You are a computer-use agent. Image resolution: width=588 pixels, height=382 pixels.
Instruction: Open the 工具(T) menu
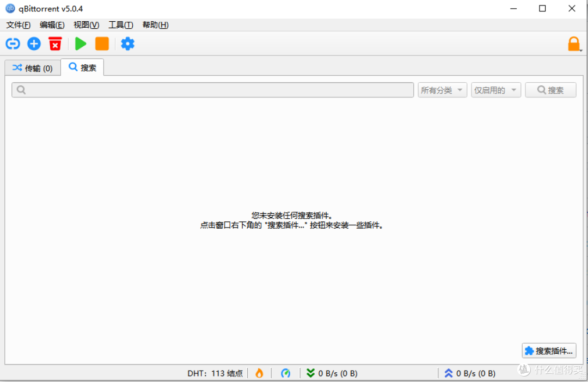click(x=121, y=25)
